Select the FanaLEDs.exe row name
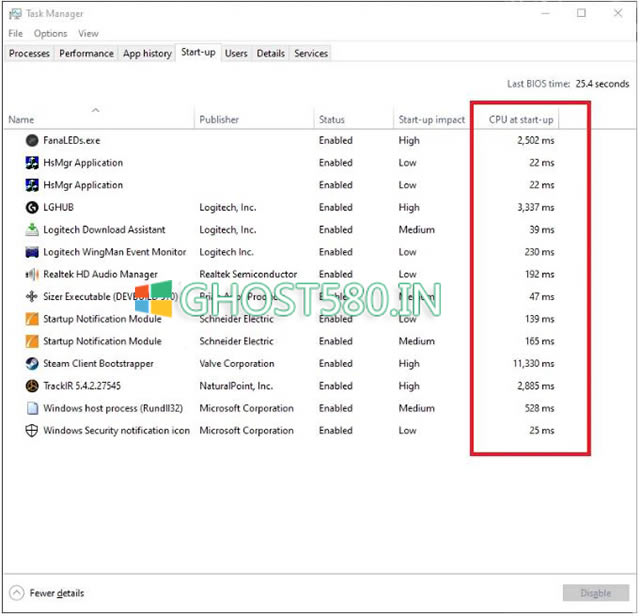The width and height of the screenshot is (640, 616). pos(72,141)
